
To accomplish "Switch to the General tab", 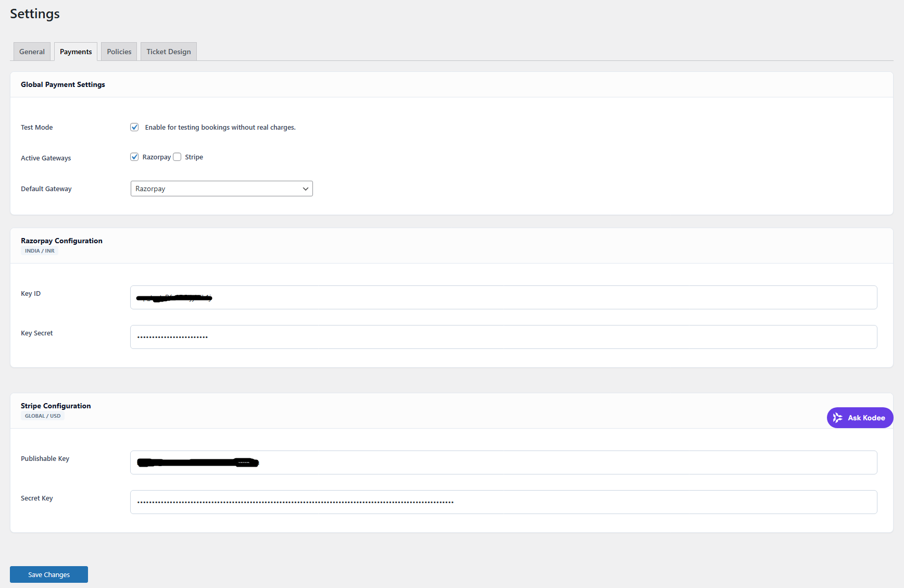I will tap(32, 51).
